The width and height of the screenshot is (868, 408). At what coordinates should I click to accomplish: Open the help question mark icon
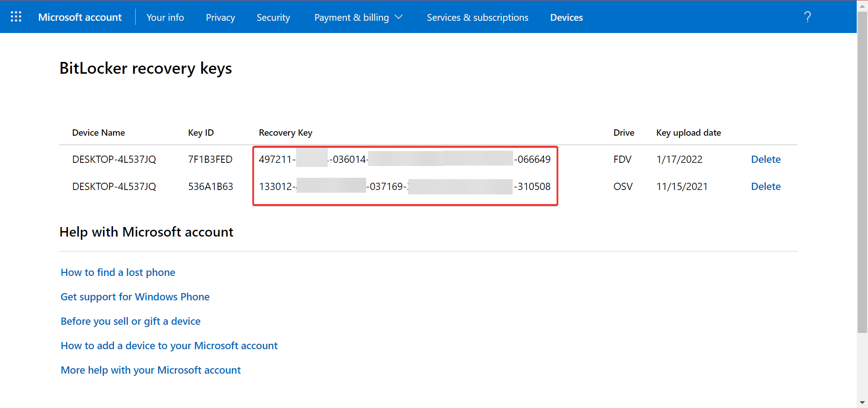807,17
